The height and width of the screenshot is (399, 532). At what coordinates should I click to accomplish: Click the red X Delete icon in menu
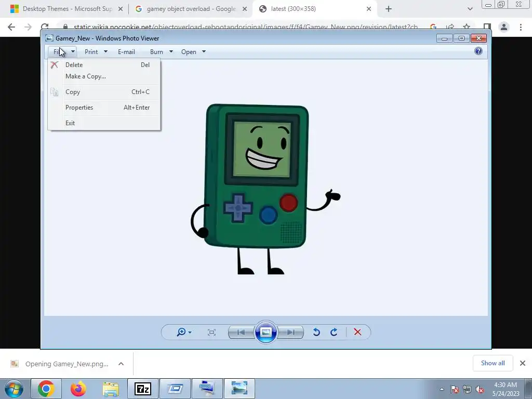pyautogui.click(x=54, y=65)
